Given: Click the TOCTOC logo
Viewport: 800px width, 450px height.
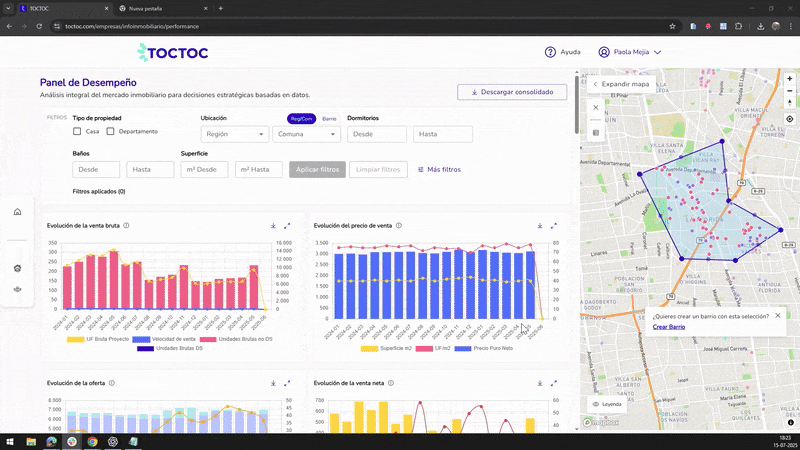Looking at the screenshot, I should click(173, 53).
